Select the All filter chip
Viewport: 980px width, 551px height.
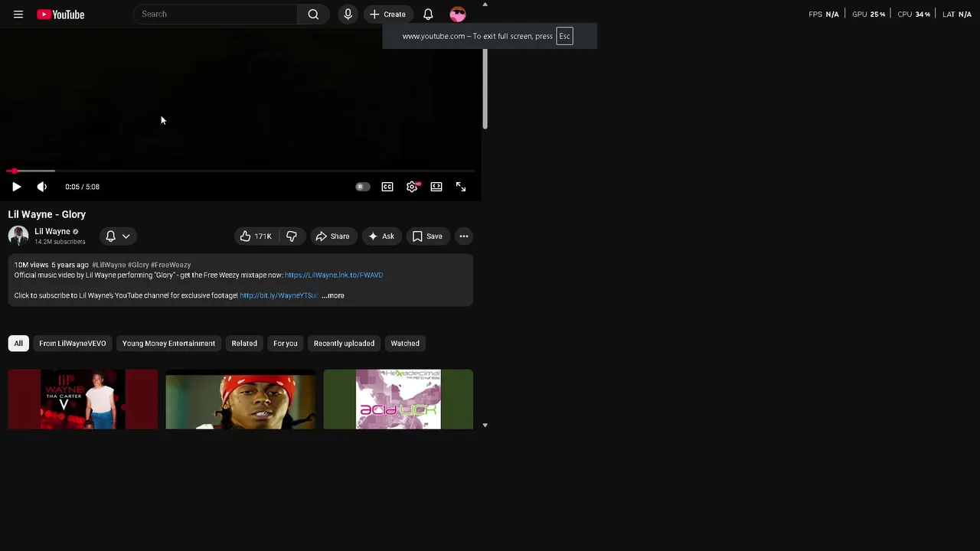18,344
